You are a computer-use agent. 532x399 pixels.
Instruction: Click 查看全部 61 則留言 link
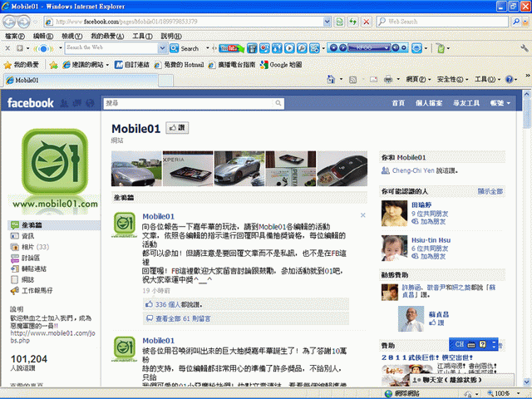183,318
